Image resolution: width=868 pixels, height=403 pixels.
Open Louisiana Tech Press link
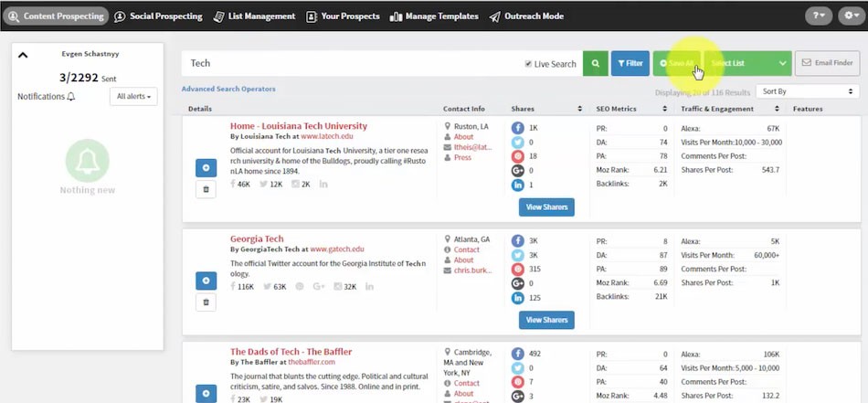click(462, 158)
